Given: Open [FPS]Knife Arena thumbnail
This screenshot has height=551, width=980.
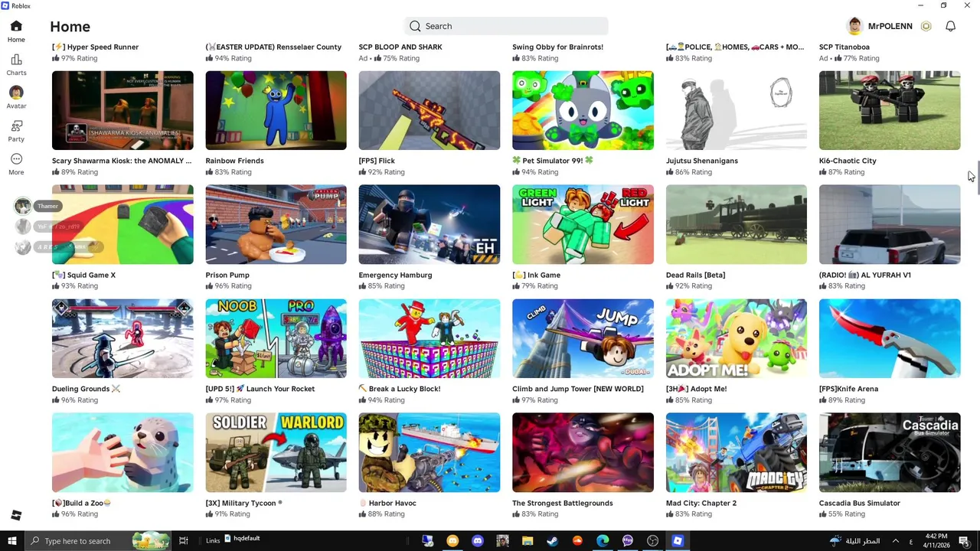Looking at the screenshot, I should pos(890,338).
